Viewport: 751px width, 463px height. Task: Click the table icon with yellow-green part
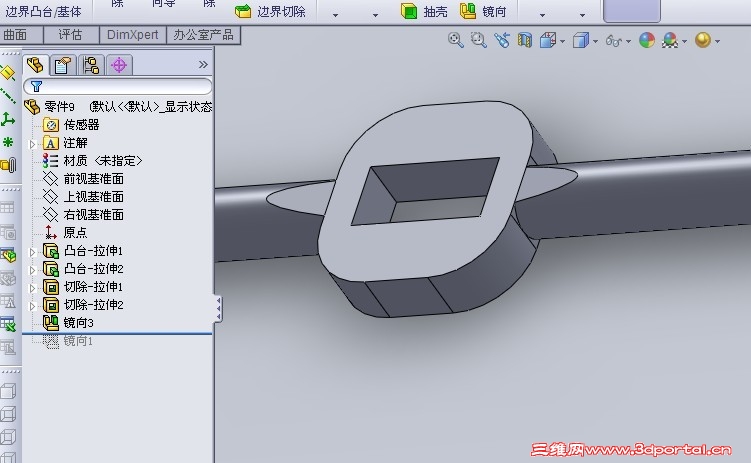(8, 255)
